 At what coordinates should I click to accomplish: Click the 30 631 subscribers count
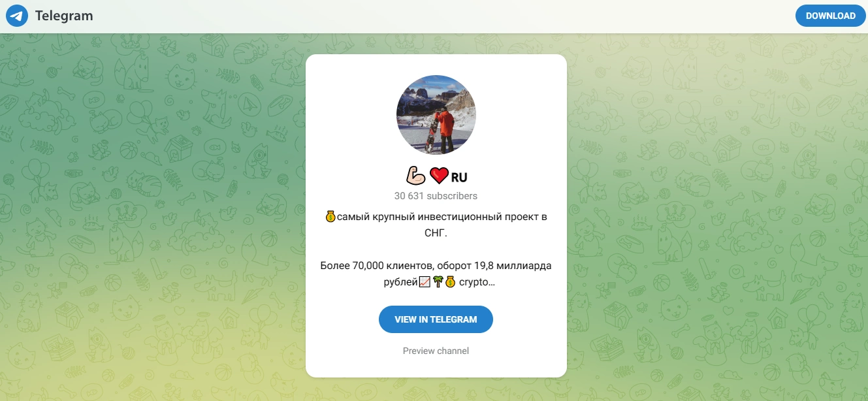click(x=436, y=196)
